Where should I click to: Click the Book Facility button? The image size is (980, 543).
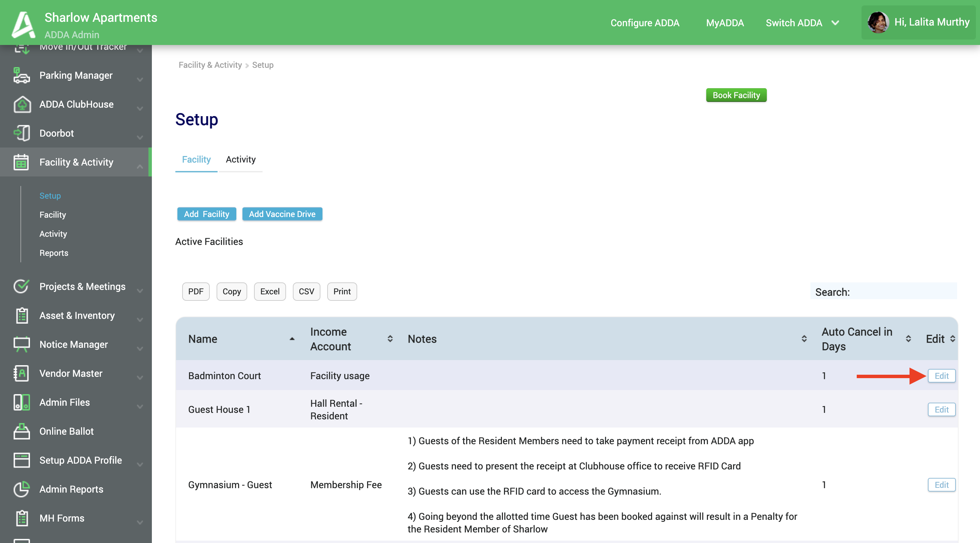coord(736,95)
